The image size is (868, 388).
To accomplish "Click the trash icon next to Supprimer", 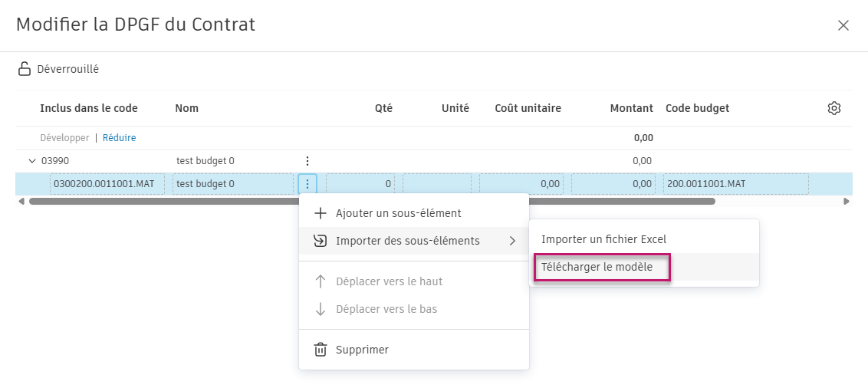I will tap(321, 350).
